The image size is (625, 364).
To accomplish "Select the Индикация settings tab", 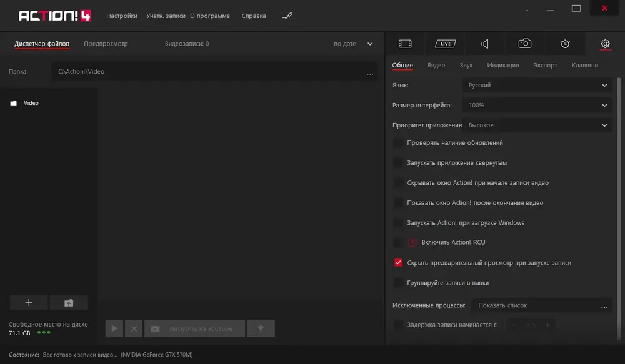I will coord(503,66).
